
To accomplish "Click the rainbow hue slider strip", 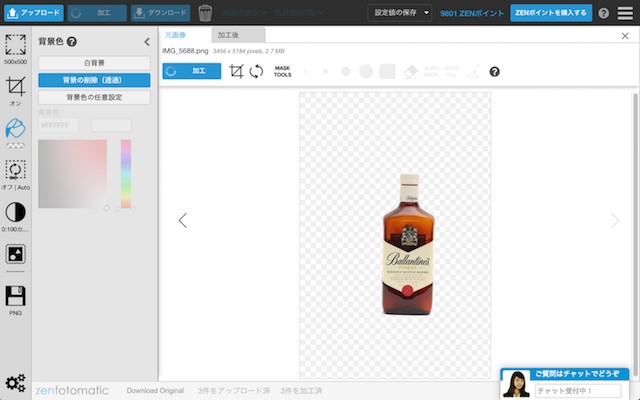I will pyautogui.click(x=126, y=174).
